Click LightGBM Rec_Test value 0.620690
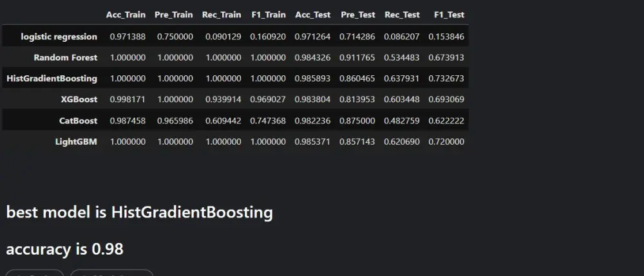 402,142
